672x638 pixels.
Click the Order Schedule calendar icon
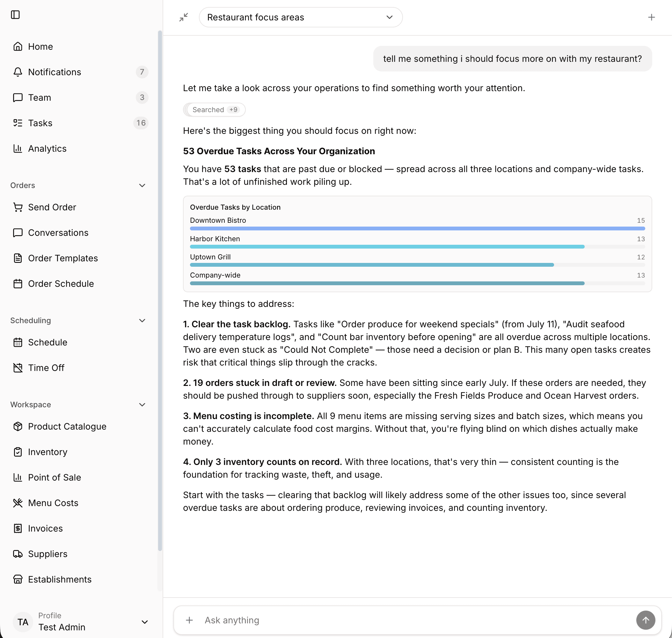click(x=18, y=284)
